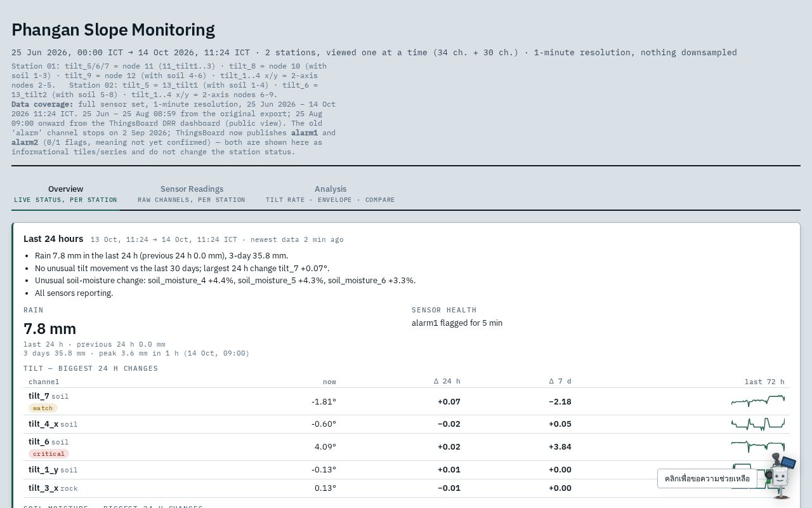Click the 'now' column header

(x=329, y=382)
